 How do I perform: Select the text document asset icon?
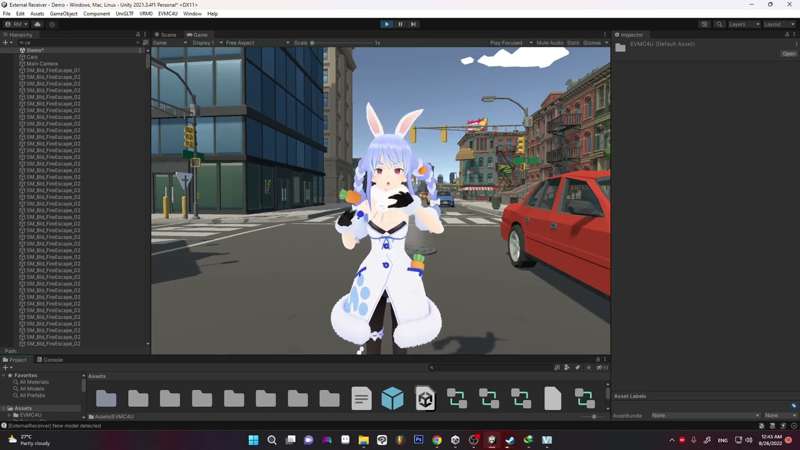pos(361,399)
